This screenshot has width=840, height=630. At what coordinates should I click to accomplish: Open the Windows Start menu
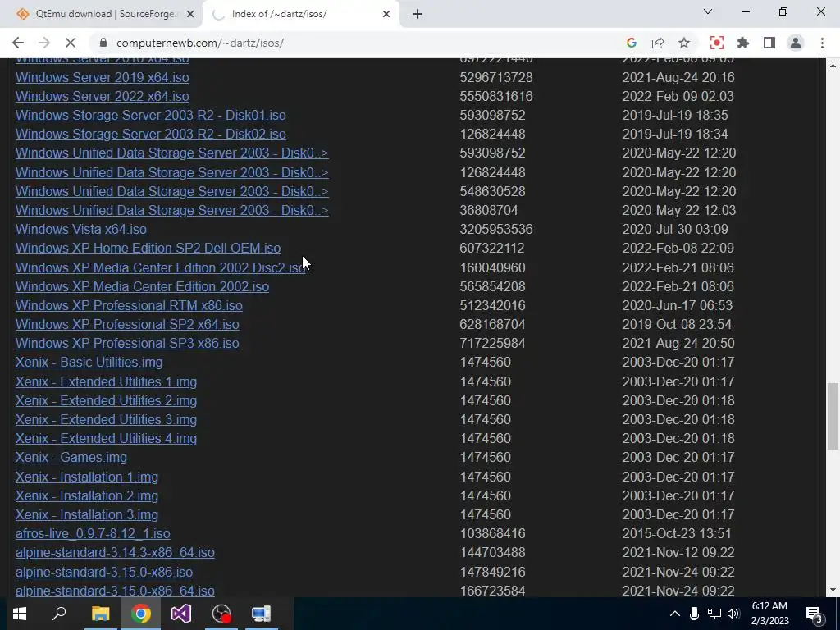tap(20, 614)
